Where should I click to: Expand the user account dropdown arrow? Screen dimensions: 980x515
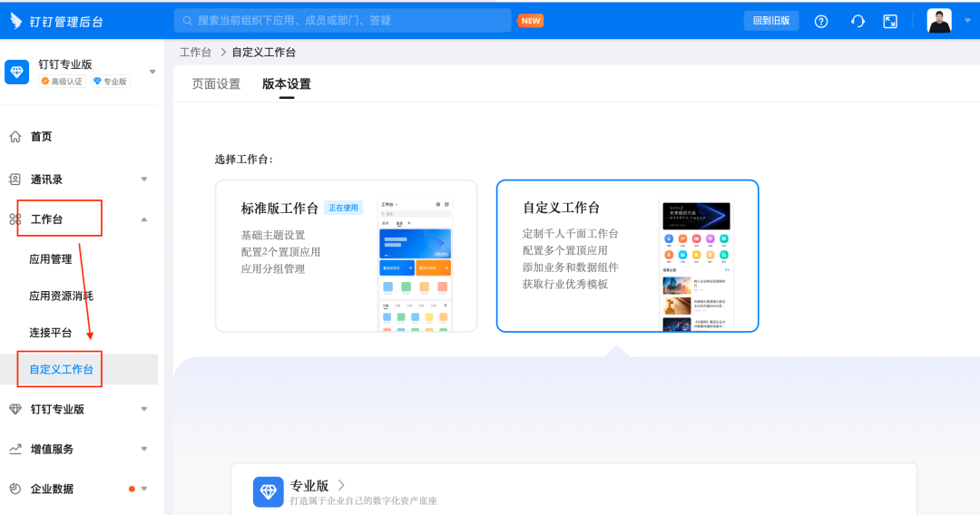(x=967, y=21)
